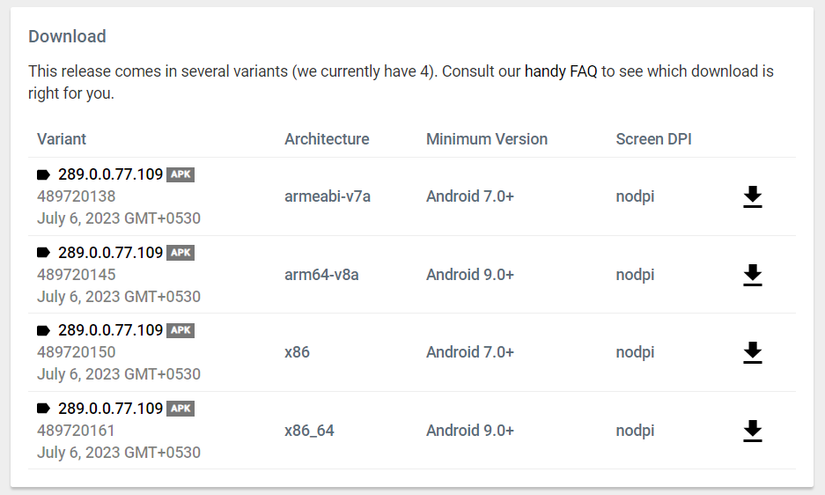Click download arrow for x86 variant
The width and height of the screenshot is (825, 495).
(x=753, y=352)
